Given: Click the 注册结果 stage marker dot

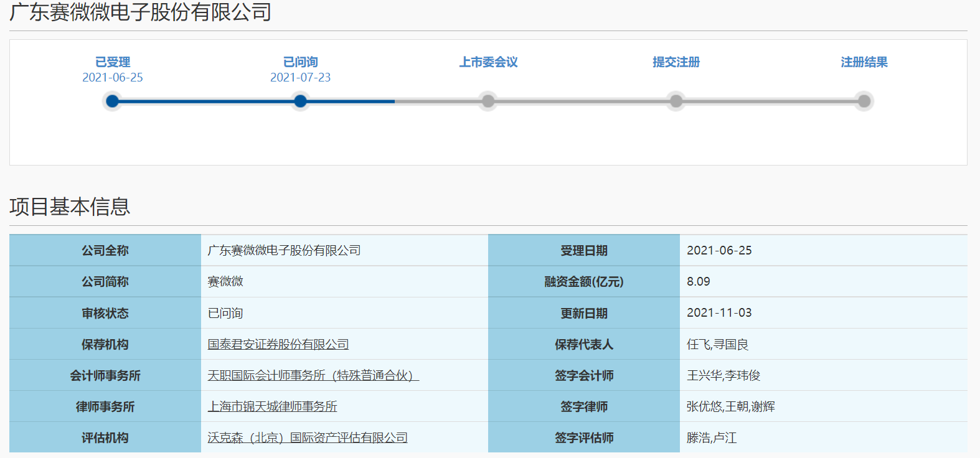Looking at the screenshot, I should (x=864, y=101).
